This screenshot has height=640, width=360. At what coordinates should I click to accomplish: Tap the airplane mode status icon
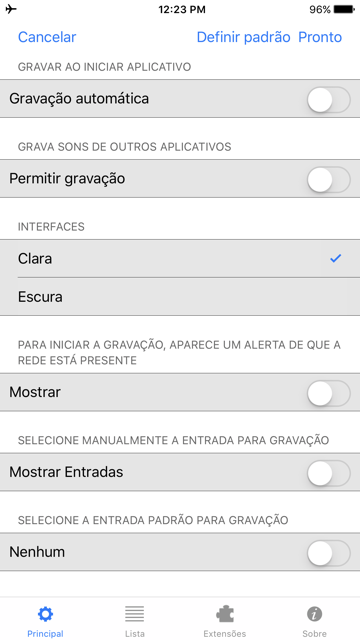point(11,9)
